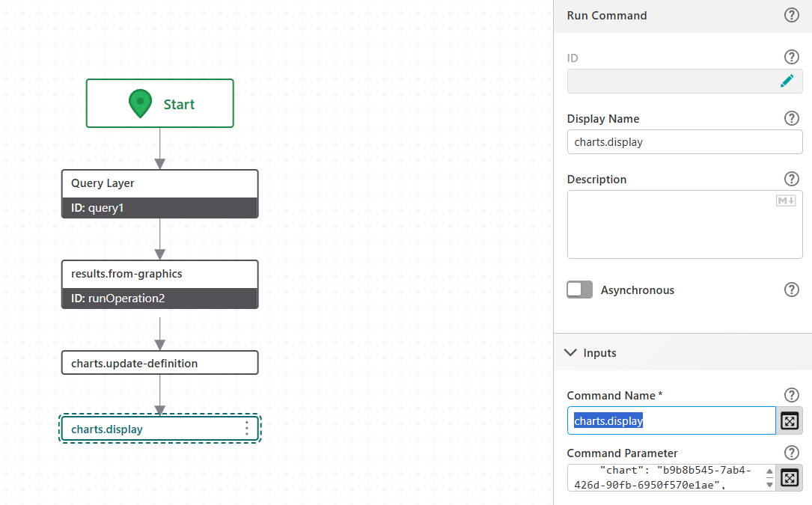Screen dimensions: 812x505
Task: Click the Display Name input field
Action: click(x=685, y=142)
